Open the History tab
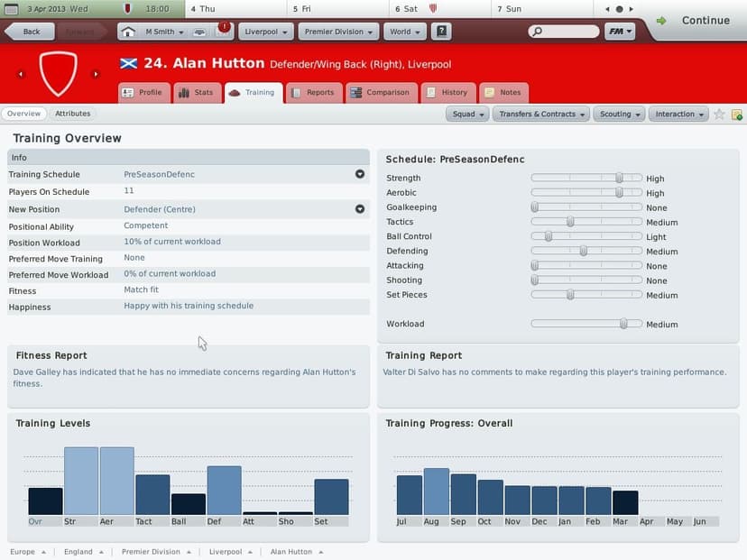747x560 pixels. [448, 92]
